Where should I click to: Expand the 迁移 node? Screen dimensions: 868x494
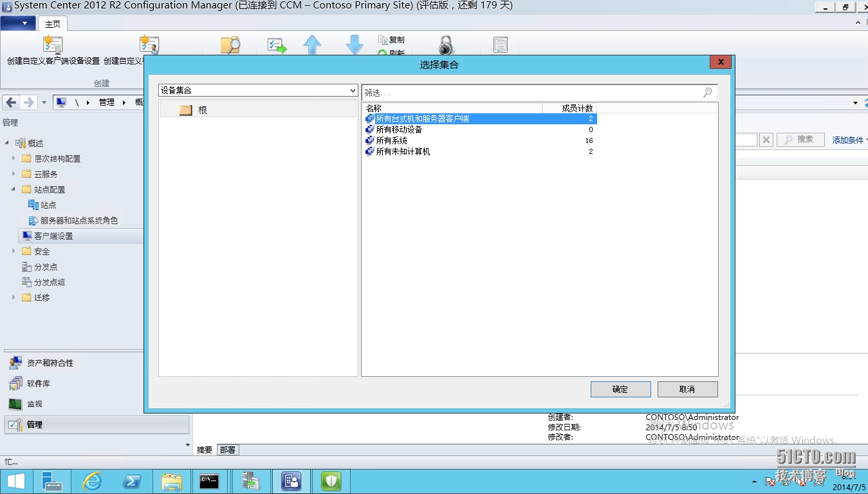click(14, 298)
